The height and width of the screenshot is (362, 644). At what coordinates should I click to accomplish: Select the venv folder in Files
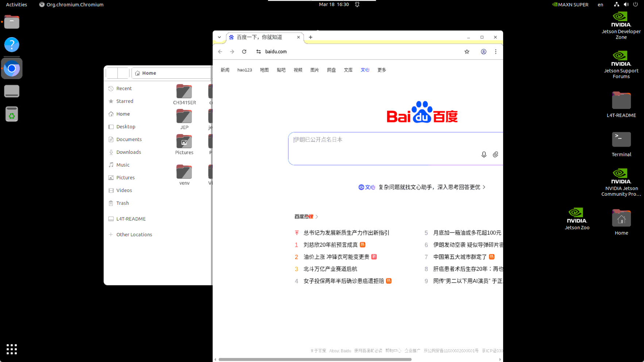point(184,175)
